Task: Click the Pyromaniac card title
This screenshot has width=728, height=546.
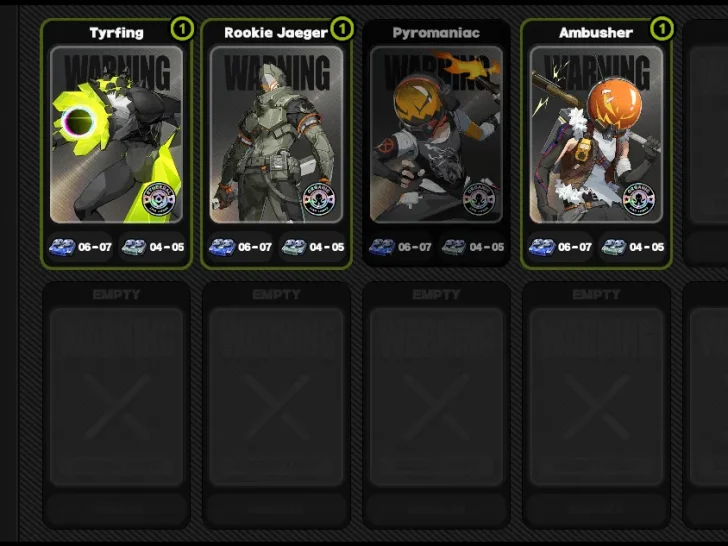Action: point(436,32)
